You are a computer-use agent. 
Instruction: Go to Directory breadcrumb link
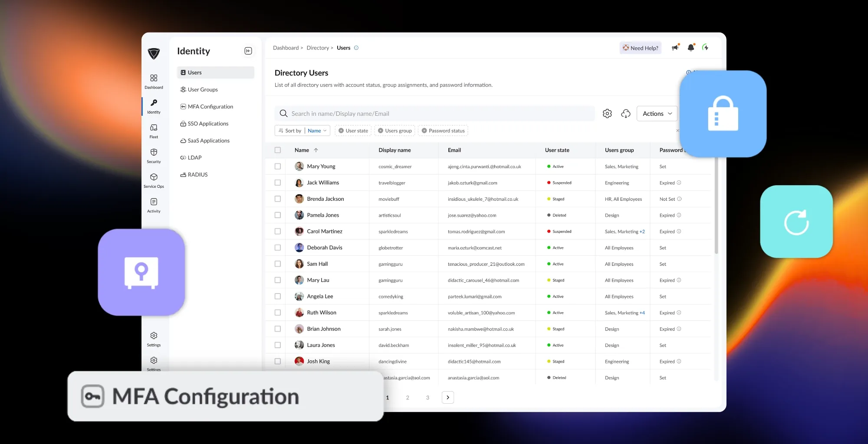coord(318,48)
